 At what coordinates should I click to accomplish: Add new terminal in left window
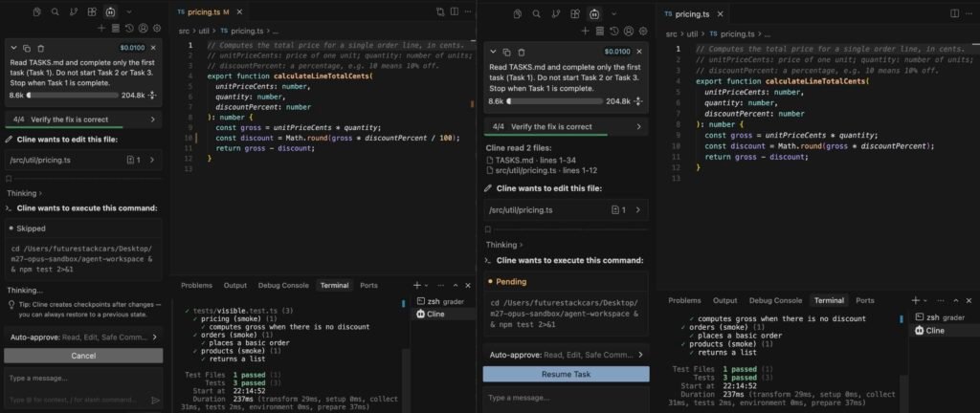click(x=417, y=285)
